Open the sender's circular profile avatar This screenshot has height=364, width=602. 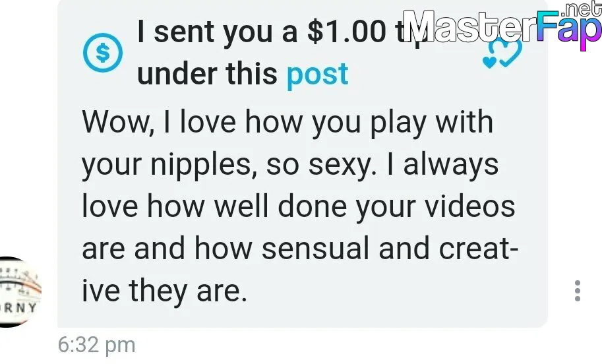(19, 292)
